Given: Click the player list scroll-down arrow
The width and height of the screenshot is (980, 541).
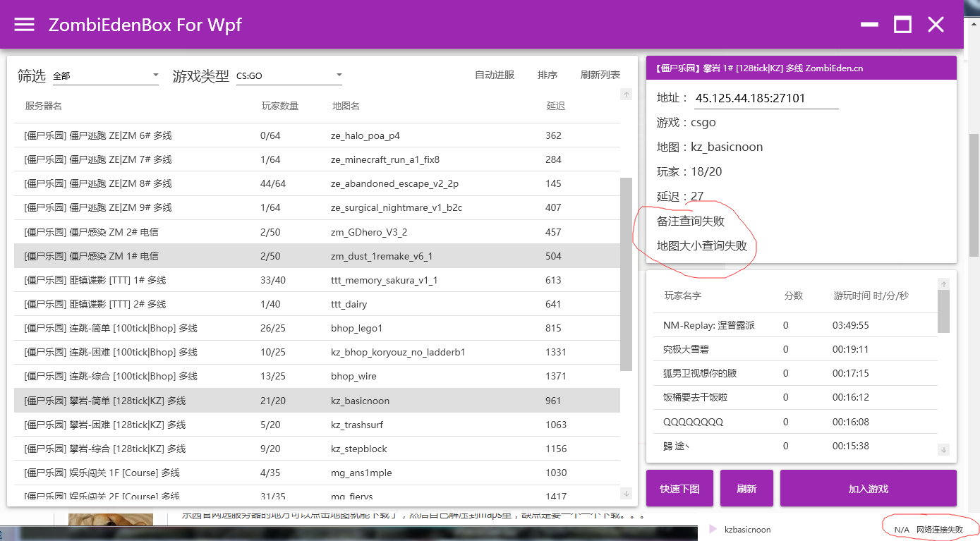Looking at the screenshot, I should pyautogui.click(x=943, y=449).
